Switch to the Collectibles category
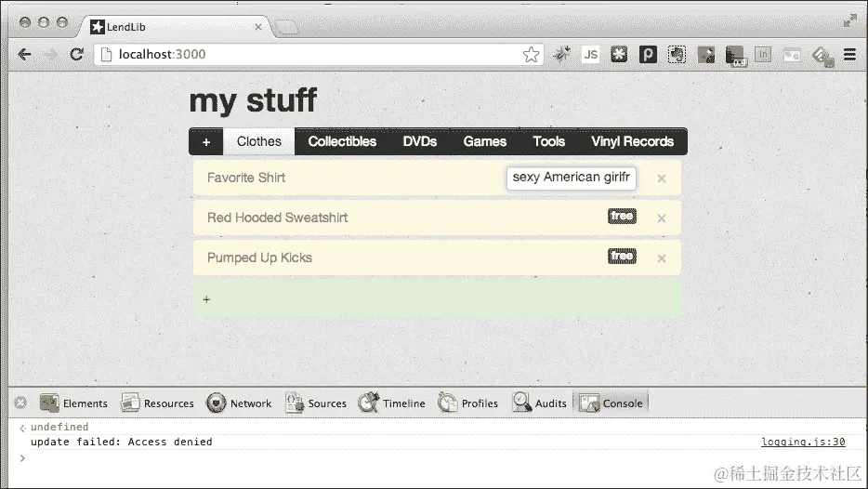868x489 pixels. click(x=342, y=141)
